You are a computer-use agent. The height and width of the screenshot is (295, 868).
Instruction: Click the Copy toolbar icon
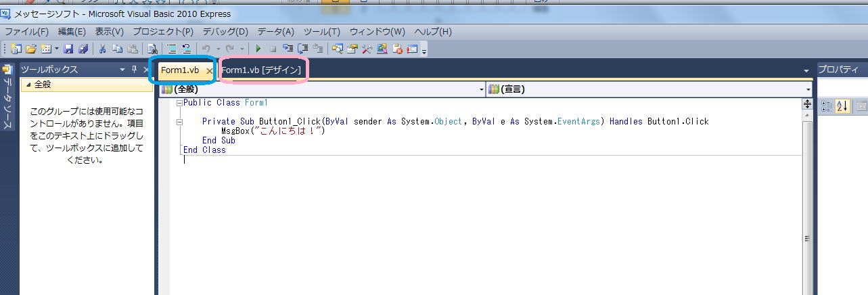[x=118, y=49]
